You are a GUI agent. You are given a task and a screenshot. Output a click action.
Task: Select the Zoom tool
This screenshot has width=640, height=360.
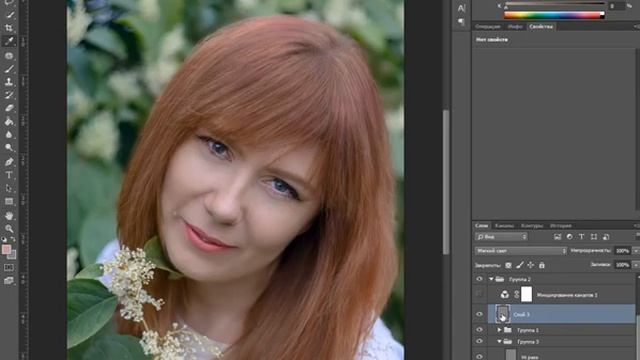click(9, 229)
